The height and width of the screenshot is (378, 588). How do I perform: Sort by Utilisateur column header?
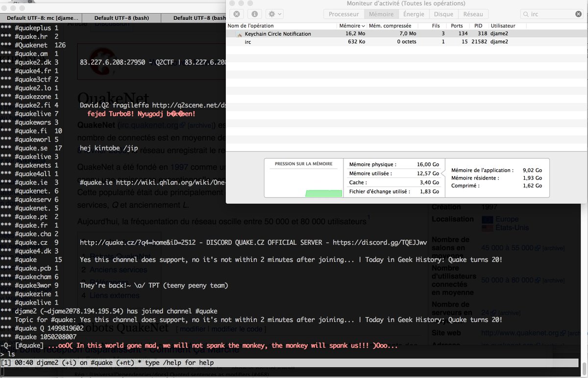502,25
